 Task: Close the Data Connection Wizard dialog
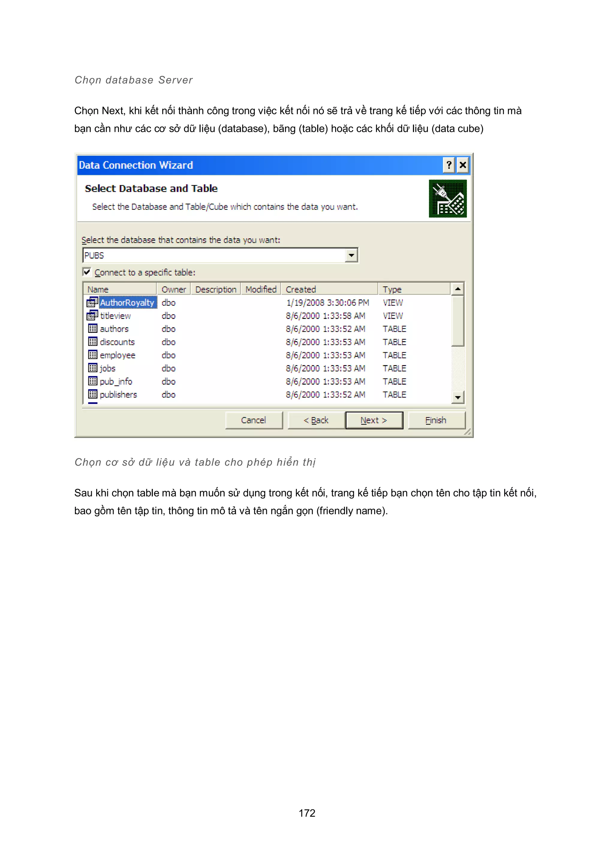462,165
